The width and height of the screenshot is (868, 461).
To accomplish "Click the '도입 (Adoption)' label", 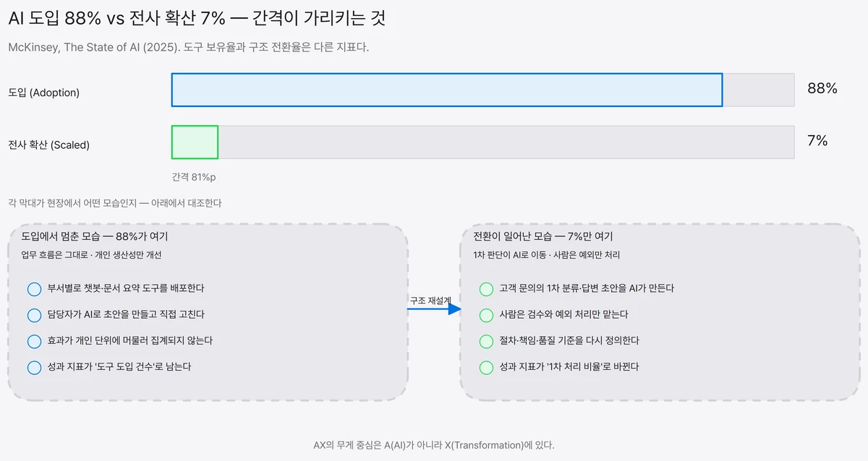I will coord(43,92).
